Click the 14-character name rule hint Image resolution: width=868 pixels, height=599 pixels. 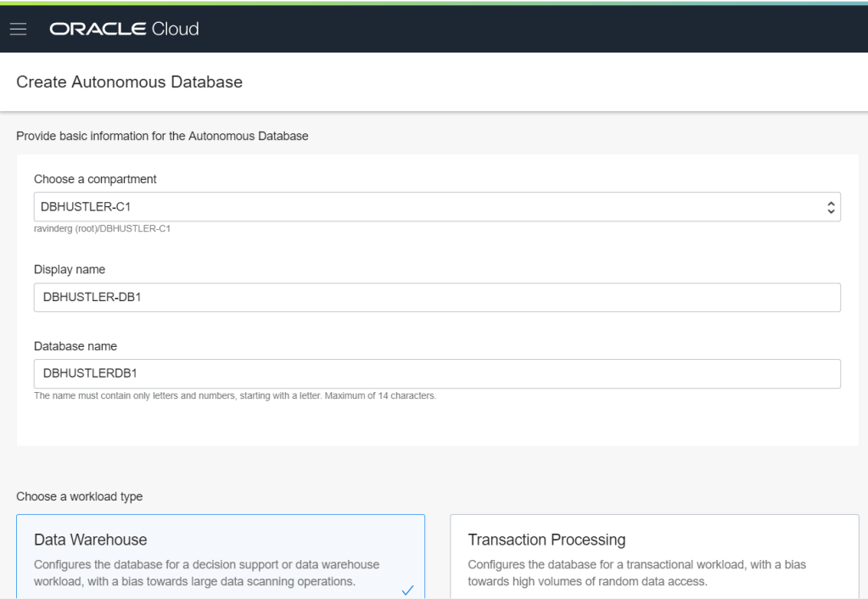click(x=234, y=396)
